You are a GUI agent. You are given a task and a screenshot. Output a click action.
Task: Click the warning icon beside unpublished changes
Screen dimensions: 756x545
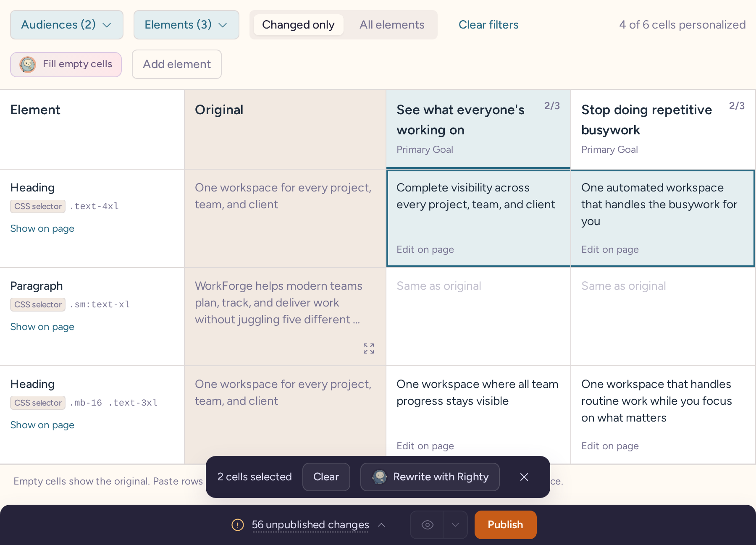coord(238,525)
